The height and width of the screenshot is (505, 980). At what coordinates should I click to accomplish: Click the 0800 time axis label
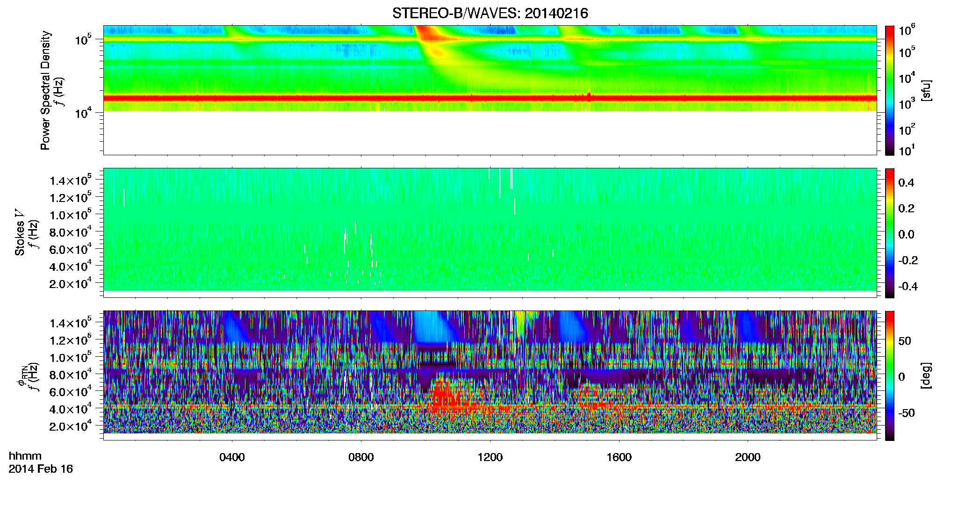tap(361, 457)
